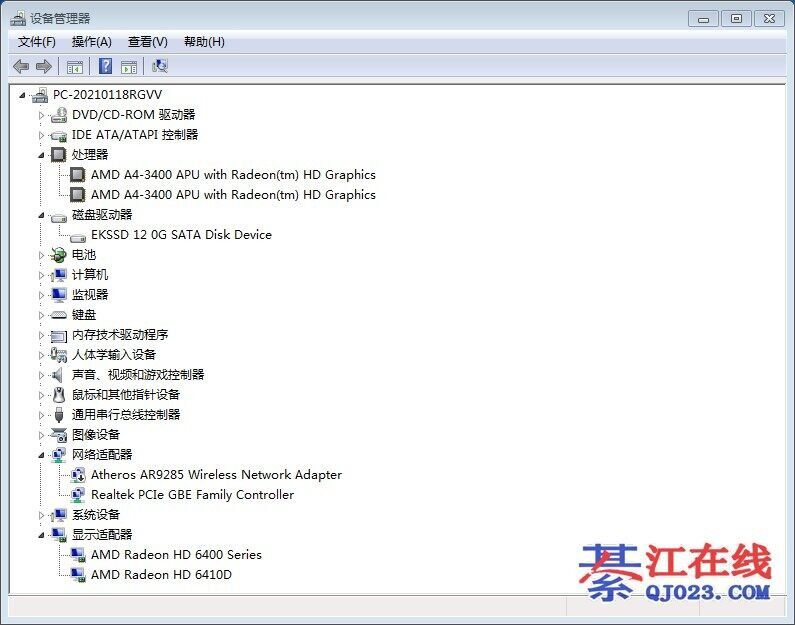Image resolution: width=795 pixels, height=625 pixels.
Task: Maximize the 设备管理器 window
Action: click(x=736, y=19)
